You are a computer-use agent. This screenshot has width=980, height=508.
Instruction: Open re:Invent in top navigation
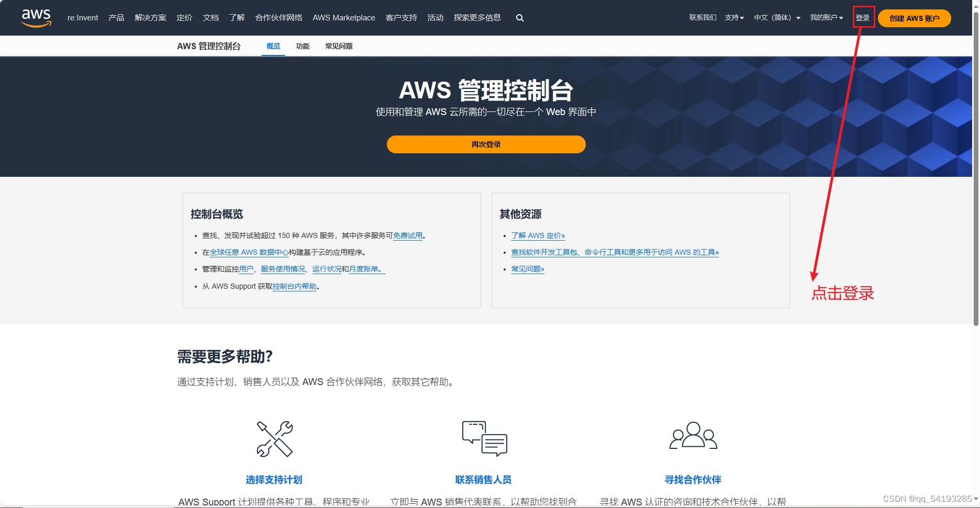pyautogui.click(x=83, y=18)
